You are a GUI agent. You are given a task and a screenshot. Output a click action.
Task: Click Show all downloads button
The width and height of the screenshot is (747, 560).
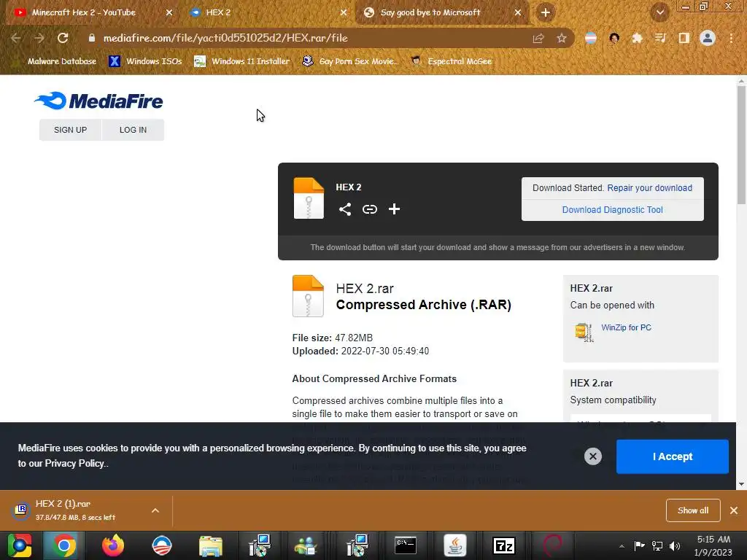(693, 510)
